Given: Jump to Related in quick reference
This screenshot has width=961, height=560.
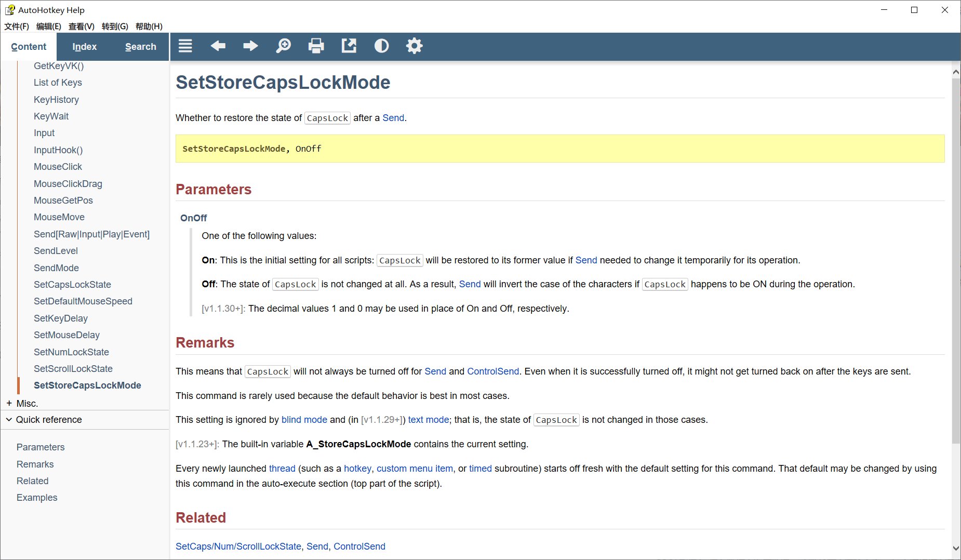Looking at the screenshot, I should 32,481.
